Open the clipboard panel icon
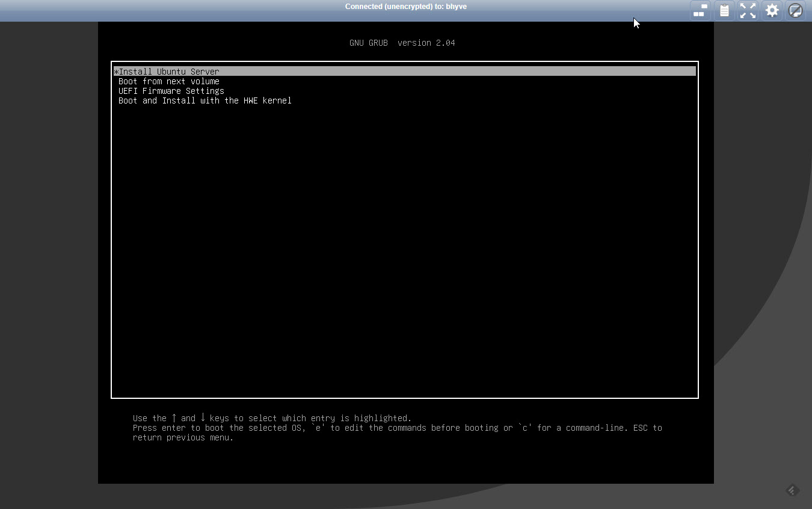 [724, 10]
